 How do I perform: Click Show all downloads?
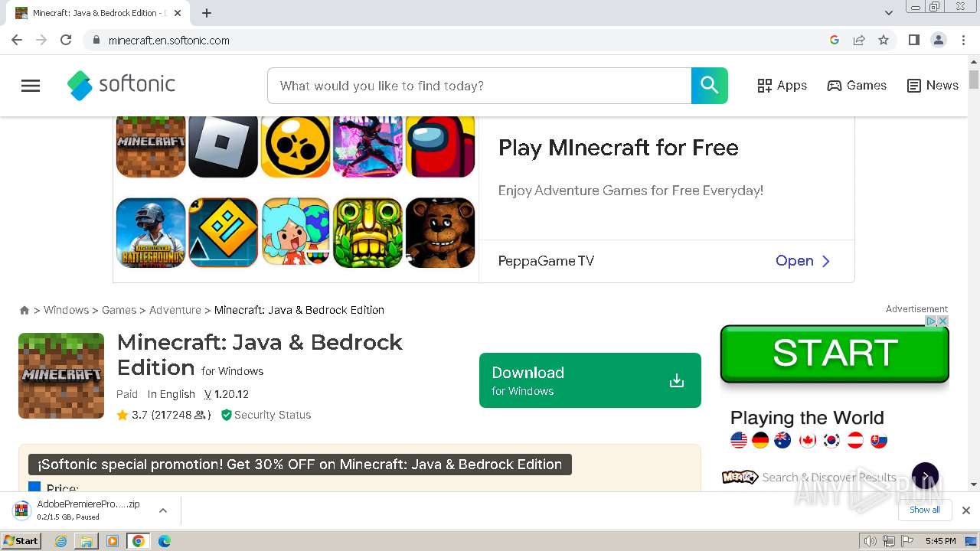click(925, 510)
